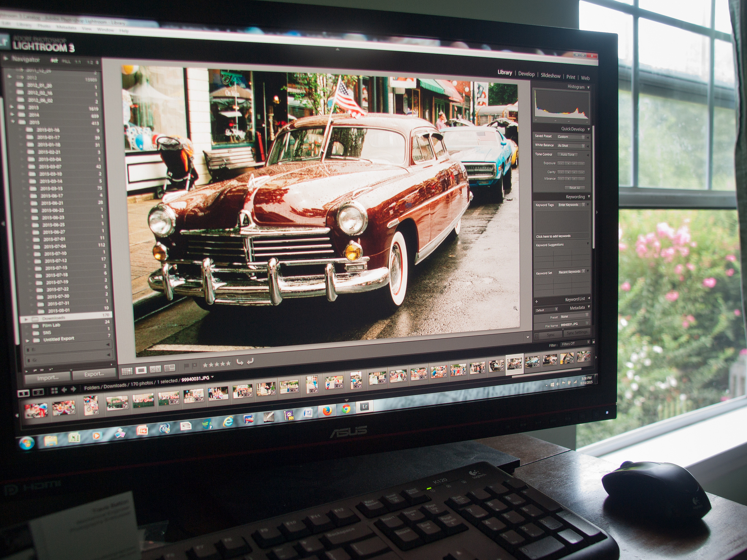Open Google Chrome from the taskbar
The image size is (747, 560).
pos(346,409)
